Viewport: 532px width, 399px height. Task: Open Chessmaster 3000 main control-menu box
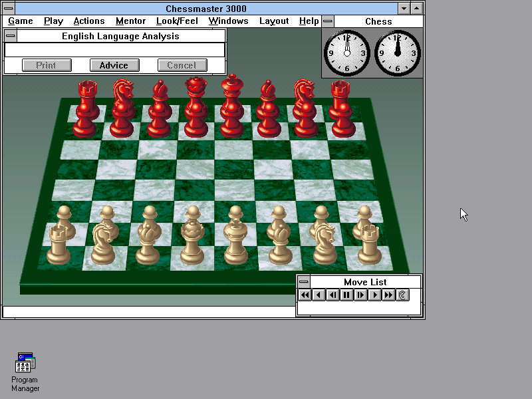click(x=9, y=8)
